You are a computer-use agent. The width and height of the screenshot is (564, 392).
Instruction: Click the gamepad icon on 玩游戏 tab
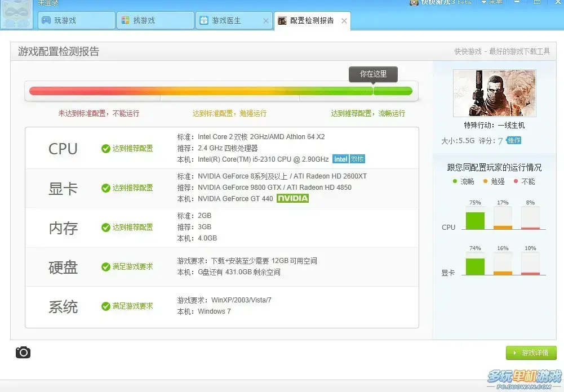click(46, 20)
